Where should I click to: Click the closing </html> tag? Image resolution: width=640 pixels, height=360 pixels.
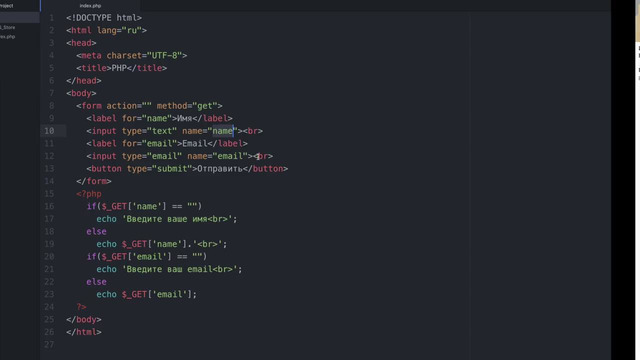pyautogui.click(x=84, y=332)
